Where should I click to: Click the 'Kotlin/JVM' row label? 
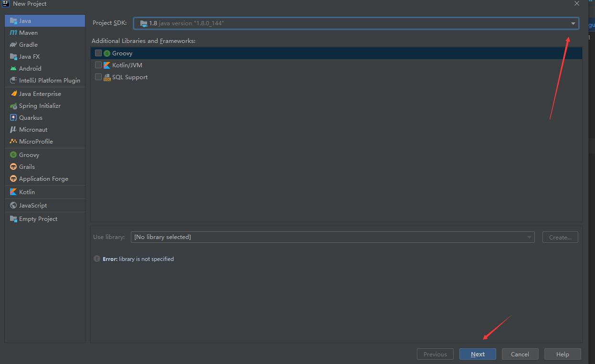pos(127,65)
